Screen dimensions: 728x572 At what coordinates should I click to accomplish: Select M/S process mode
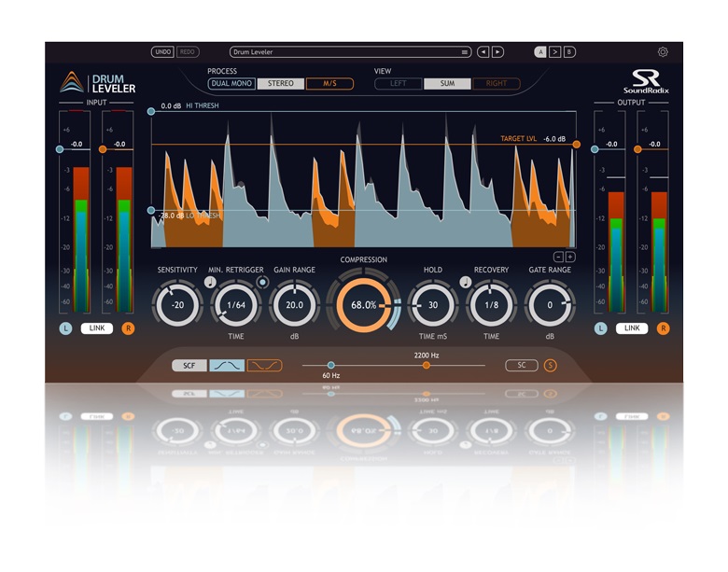(x=329, y=84)
